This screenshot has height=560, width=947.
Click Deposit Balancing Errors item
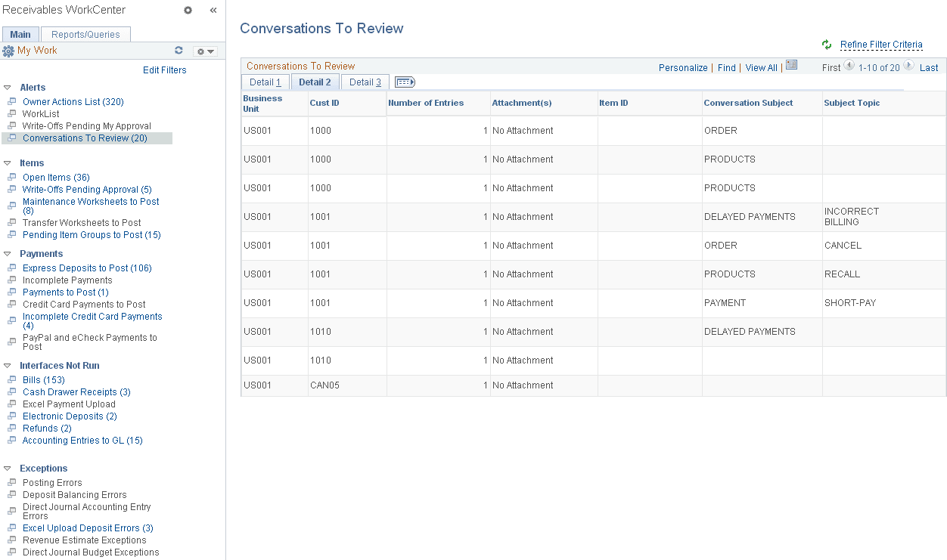[x=75, y=495]
